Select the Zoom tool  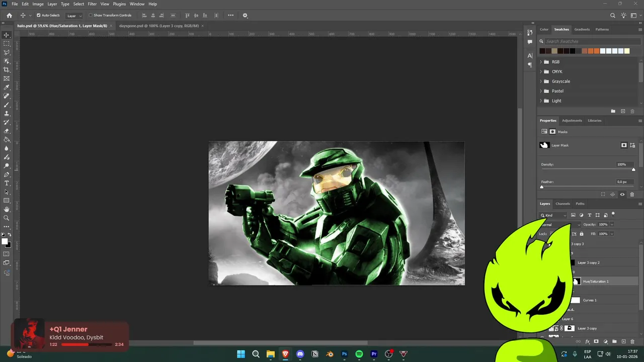click(x=7, y=218)
